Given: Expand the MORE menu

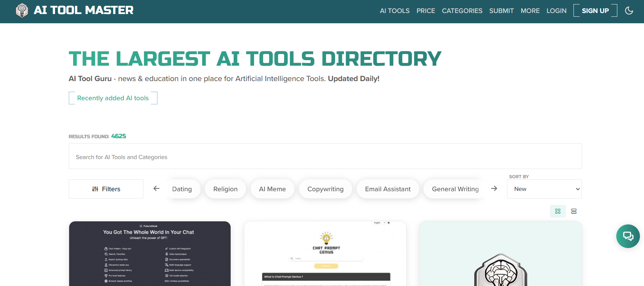Looking at the screenshot, I should [530, 11].
